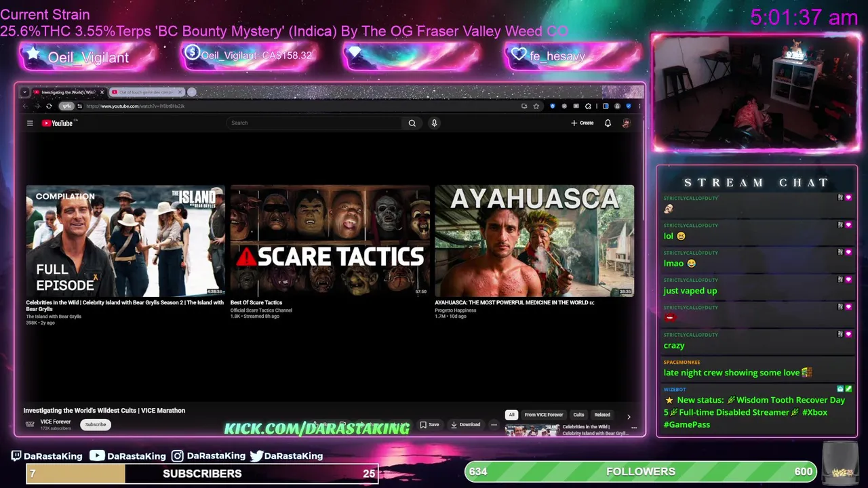Download the video
868x488 pixels.
(x=465, y=425)
